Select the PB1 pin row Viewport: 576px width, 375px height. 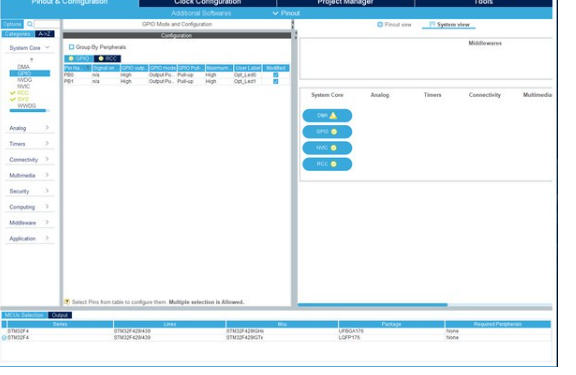point(176,81)
